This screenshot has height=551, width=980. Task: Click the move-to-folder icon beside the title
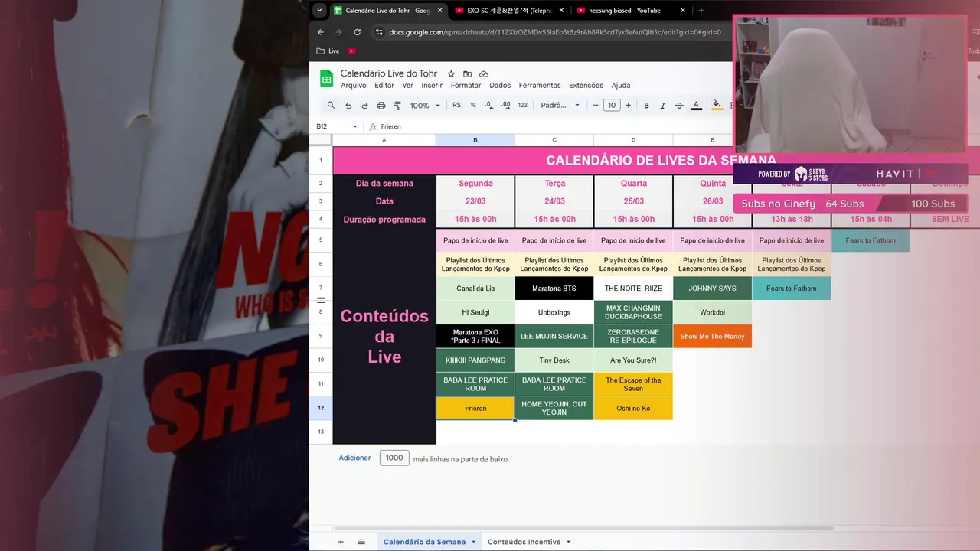click(467, 74)
